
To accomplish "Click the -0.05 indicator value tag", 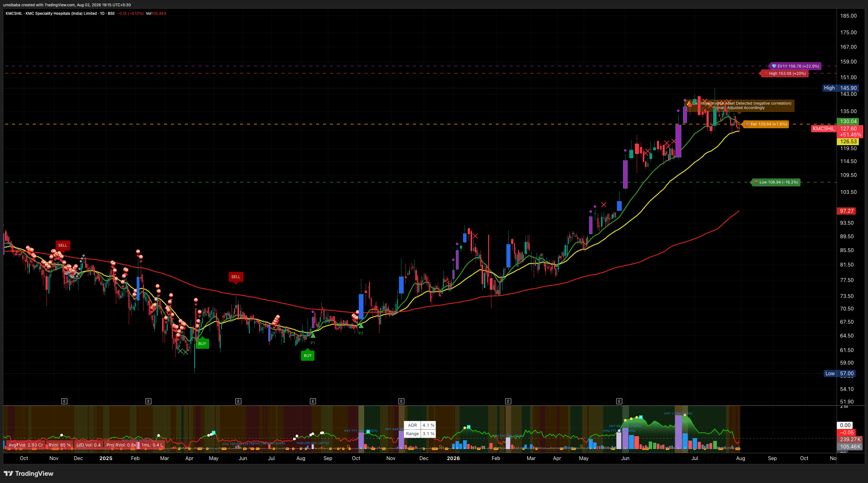I will point(846,432).
